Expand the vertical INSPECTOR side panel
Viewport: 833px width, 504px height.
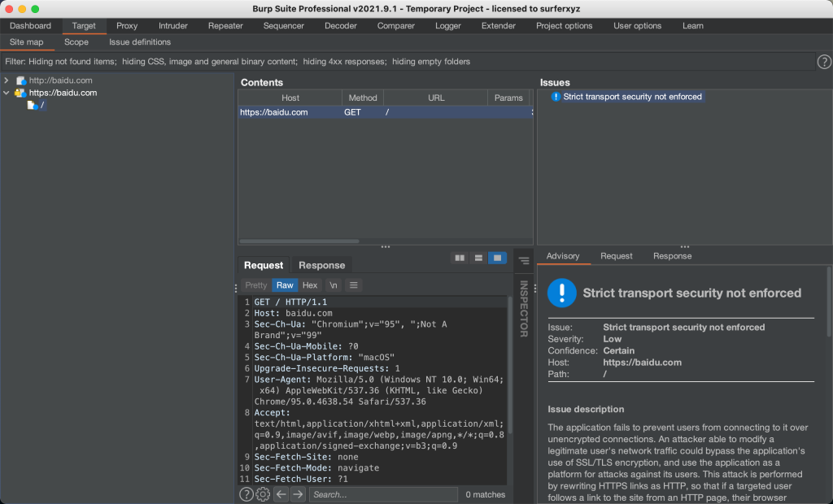coord(524,309)
